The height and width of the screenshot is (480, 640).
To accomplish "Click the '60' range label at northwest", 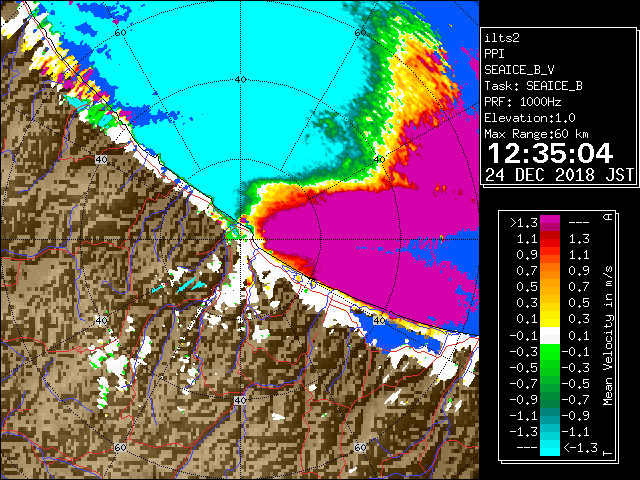I will pos(120,33).
